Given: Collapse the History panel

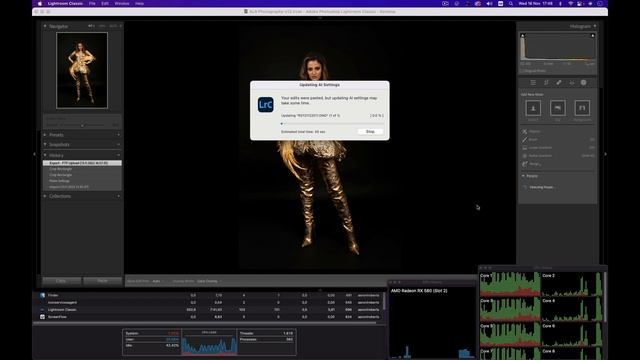Looking at the screenshot, I should [x=45, y=155].
